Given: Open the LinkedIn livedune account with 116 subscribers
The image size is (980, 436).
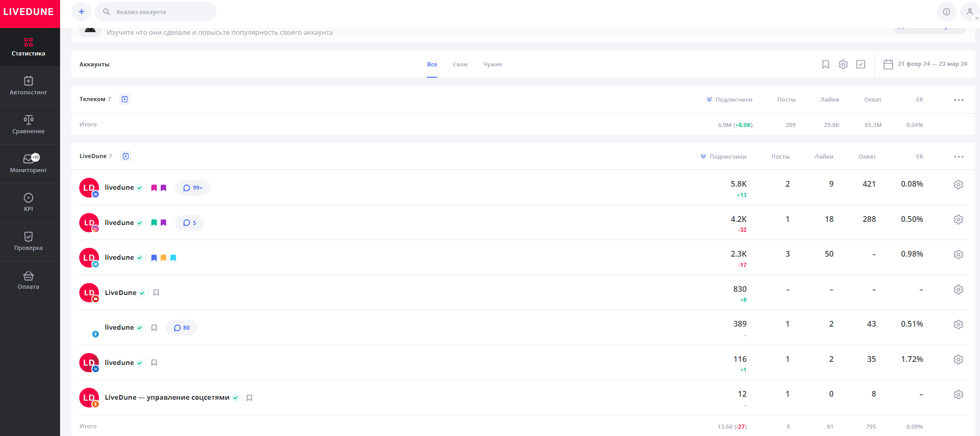Looking at the screenshot, I should tap(119, 363).
